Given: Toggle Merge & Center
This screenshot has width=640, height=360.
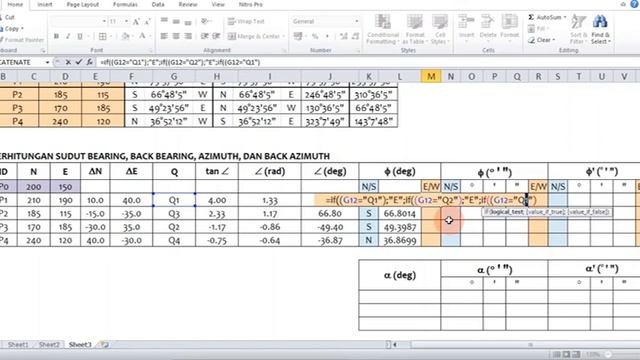Looking at the screenshot, I should (253, 36).
